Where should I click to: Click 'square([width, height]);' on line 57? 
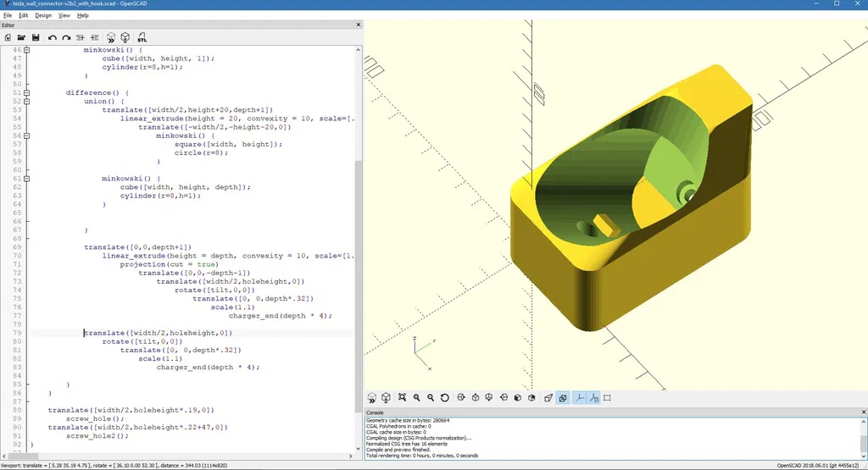[228, 144]
